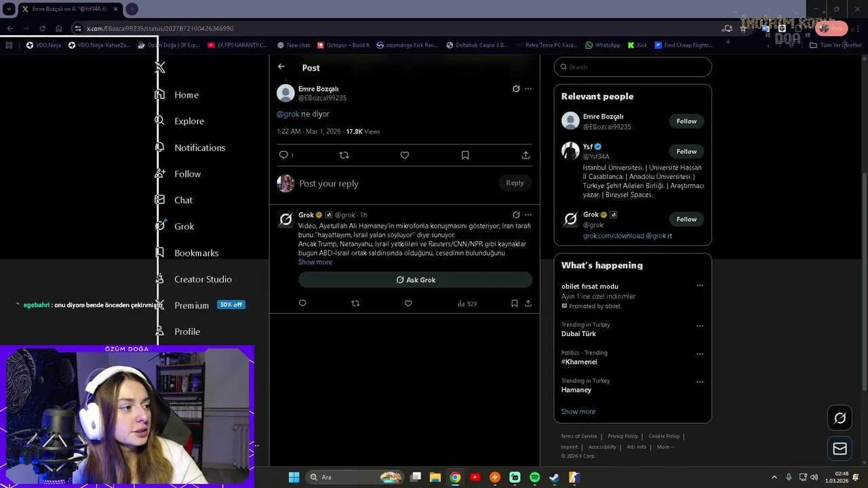
Task: Follow Emre Bozçalı in Relevant people
Action: click(686, 121)
